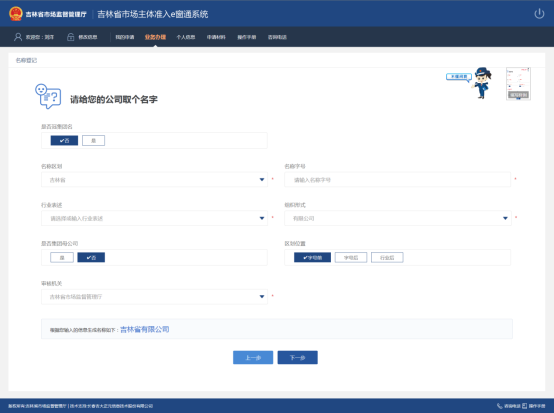Image resolution: width=554 pixels, height=413 pixels.
Task: Open the 名称区划 dropdown showing 吉林省
Action: [x=154, y=179]
